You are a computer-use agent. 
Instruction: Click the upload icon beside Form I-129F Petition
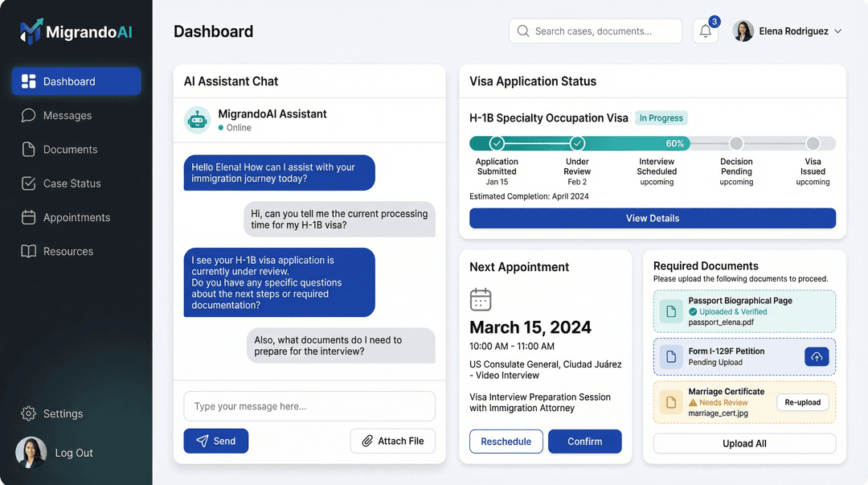point(817,356)
